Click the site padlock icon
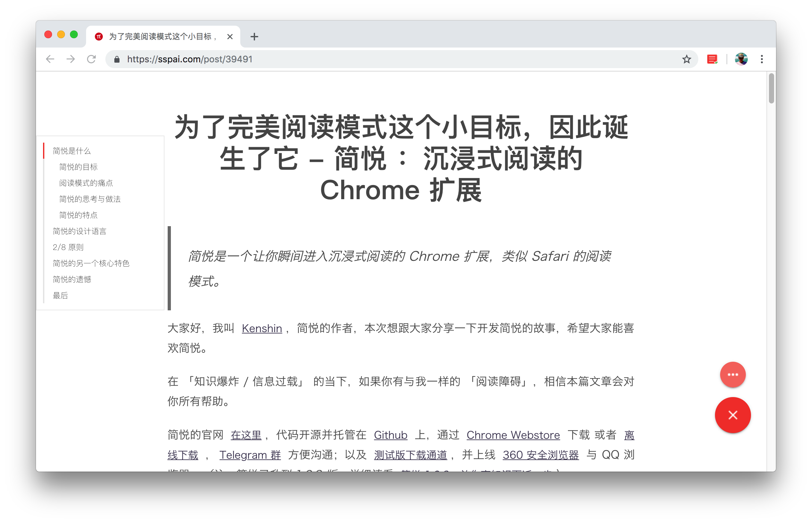 click(x=117, y=59)
